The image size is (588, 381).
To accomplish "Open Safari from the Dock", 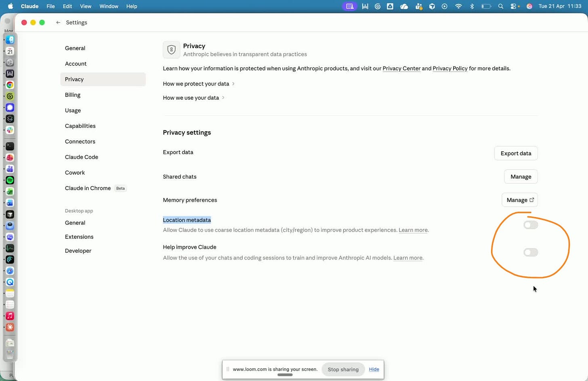I will click(x=10, y=271).
